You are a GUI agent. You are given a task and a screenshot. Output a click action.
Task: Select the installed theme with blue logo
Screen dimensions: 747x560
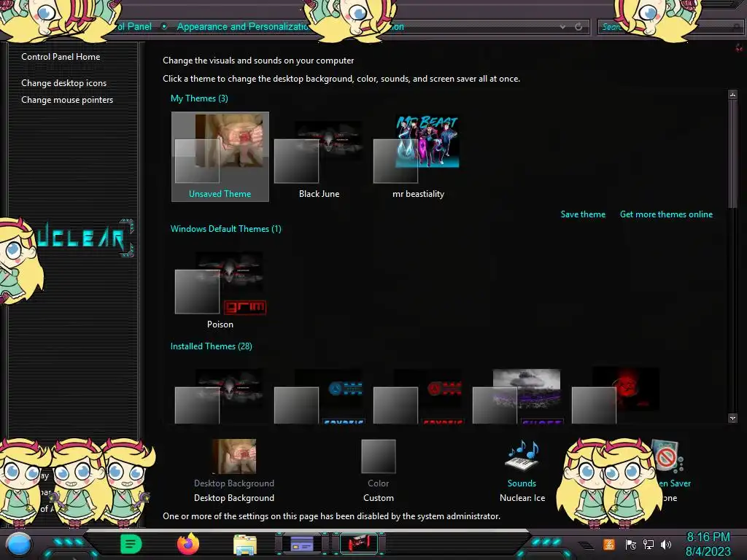click(x=320, y=396)
